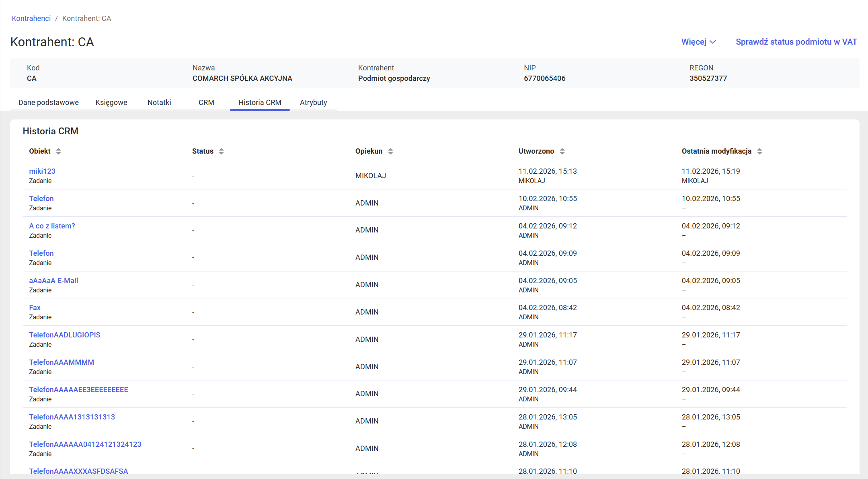Sort by Ostatnia modyfikacja column
Image resolution: width=868 pixels, height=479 pixels.
[x=760, y=151]
